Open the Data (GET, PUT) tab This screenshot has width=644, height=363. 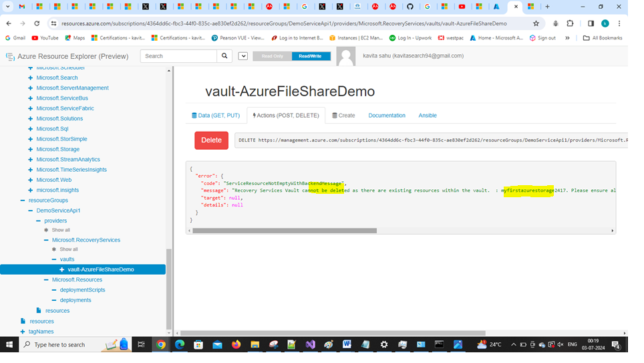click(x=216, y=116)
